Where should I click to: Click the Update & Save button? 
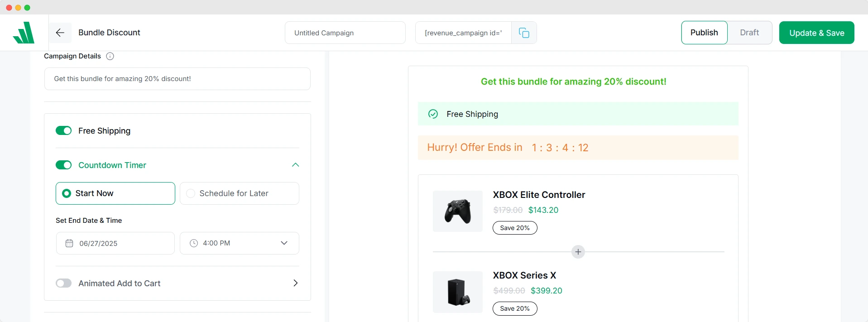coord(817,33)
